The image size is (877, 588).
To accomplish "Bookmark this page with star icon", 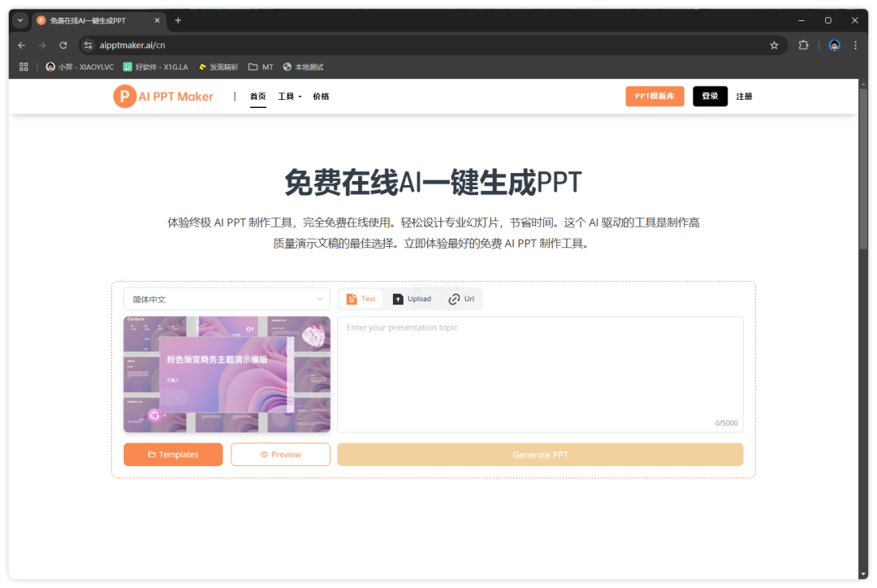I will coord(774,45).
